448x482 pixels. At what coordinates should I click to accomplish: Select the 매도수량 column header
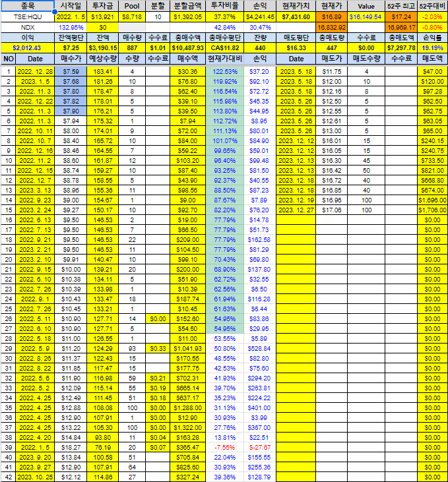tap(366, 59)
